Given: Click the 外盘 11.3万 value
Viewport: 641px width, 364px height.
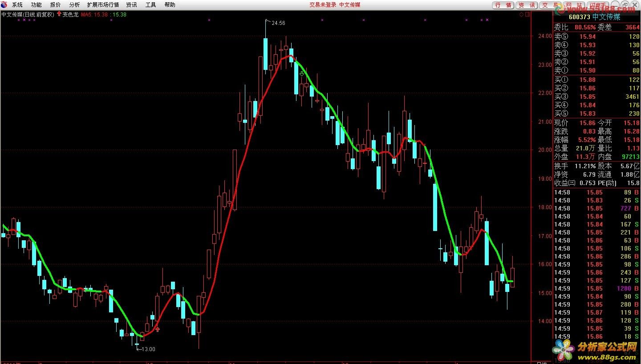Looking at the screenshot, I should click(x=586, y=157).
